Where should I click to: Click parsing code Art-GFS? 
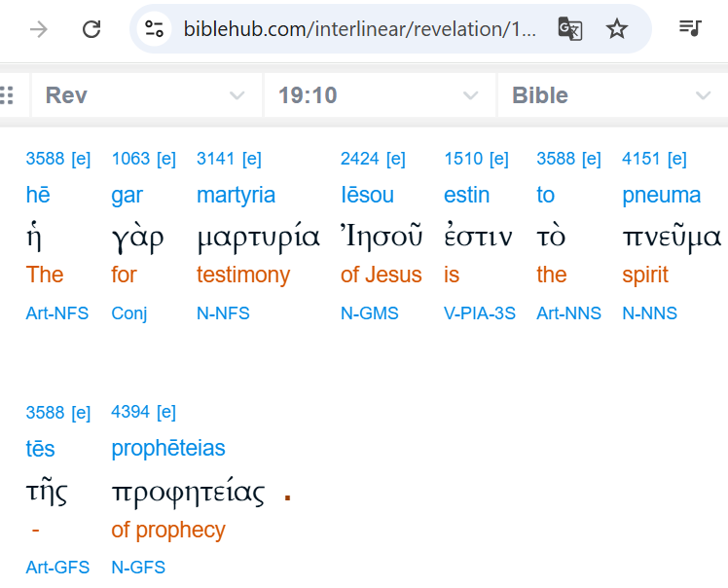coord(57,568)
